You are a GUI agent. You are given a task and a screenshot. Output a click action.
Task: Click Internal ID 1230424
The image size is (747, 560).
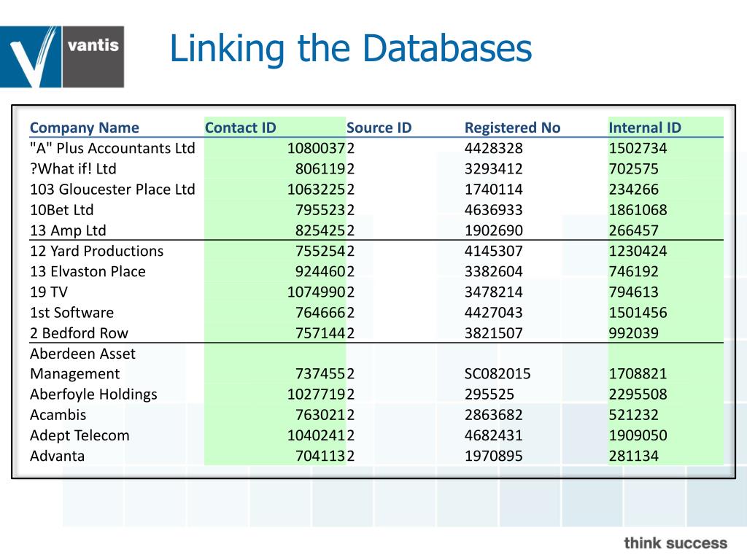[638, 251]
